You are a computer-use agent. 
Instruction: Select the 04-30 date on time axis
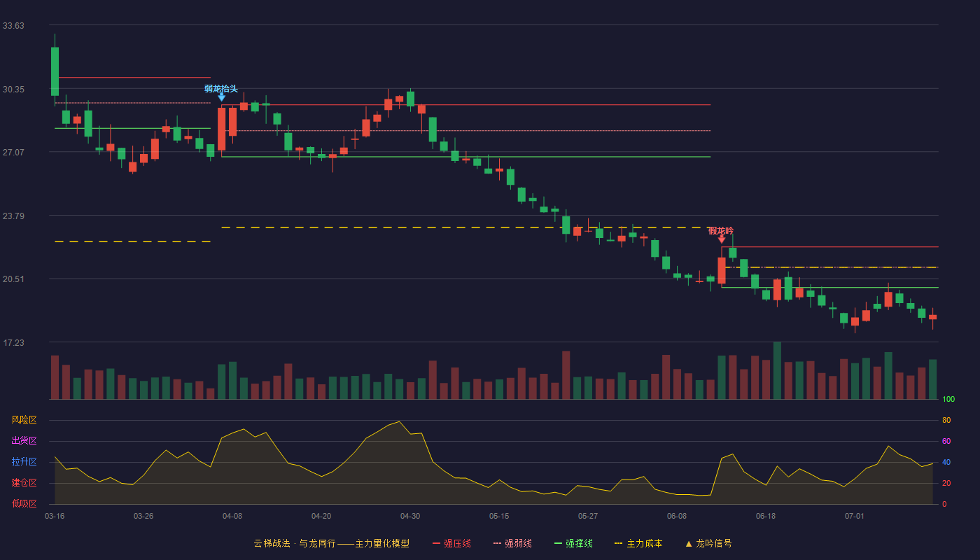tap(410, 516)
